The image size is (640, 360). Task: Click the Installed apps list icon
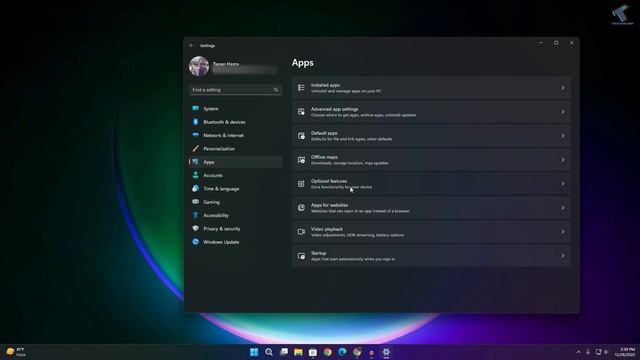point(301,88)
